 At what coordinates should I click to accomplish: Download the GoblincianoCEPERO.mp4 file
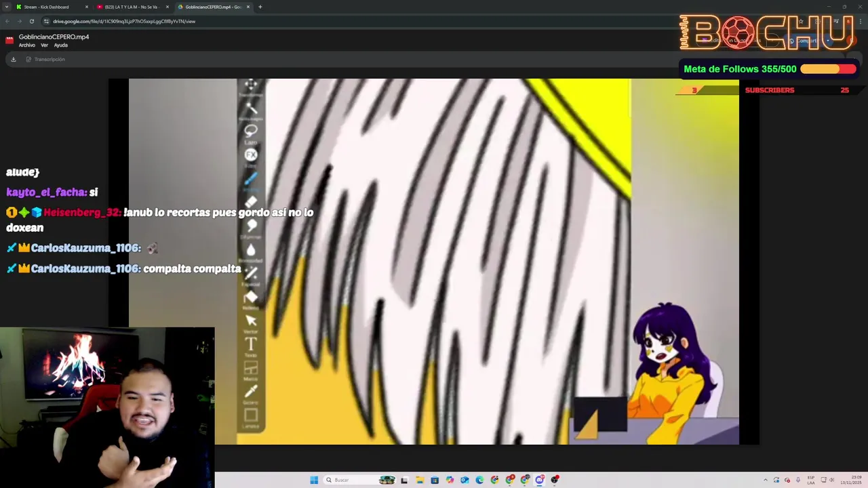coord(13,59)
